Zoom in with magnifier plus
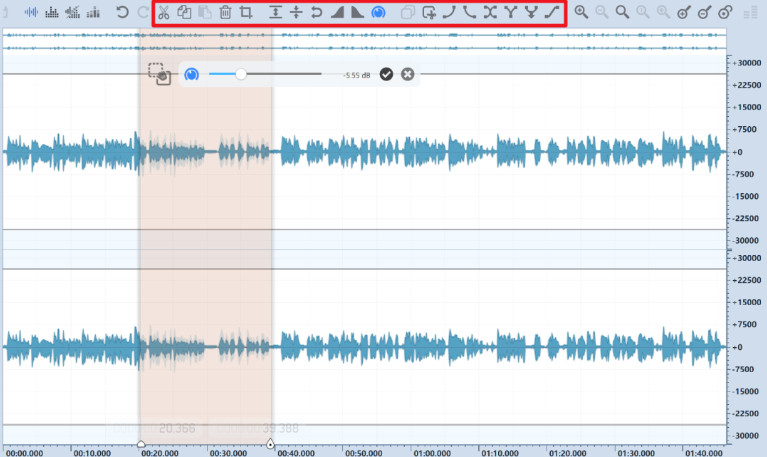 pyautogui.click(x=581, y=12)
